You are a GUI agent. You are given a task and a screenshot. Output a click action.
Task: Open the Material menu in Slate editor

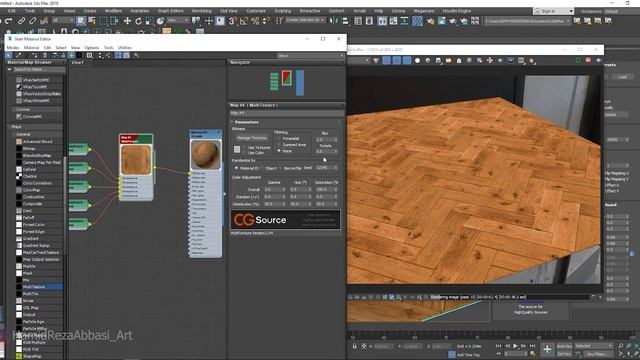(x=31, y=48)
